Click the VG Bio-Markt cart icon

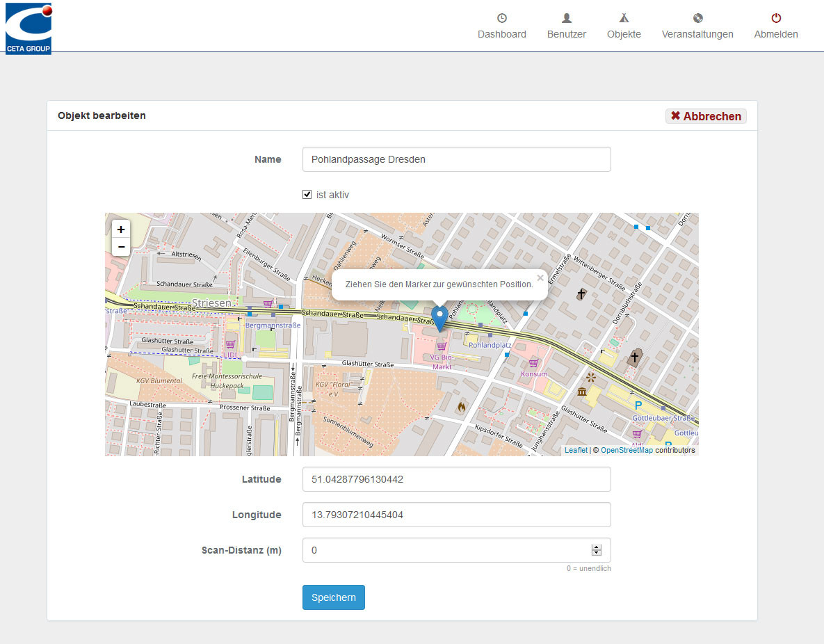pyautogui.click(x=442, y=346)
